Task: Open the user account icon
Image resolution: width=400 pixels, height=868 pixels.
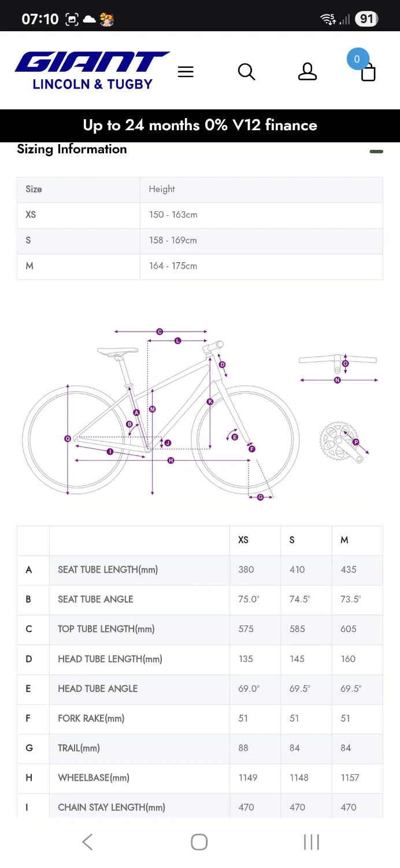Action: [x=308, y=72]
